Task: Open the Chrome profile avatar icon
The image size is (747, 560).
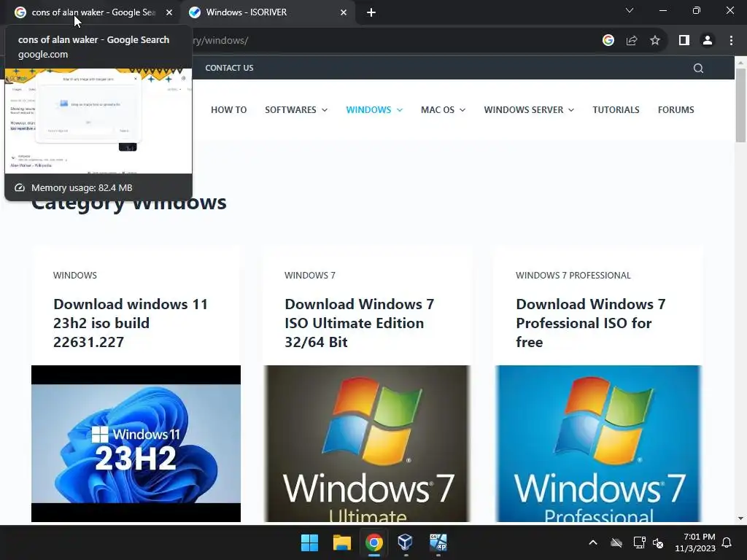Action: (x=708, y=41)
